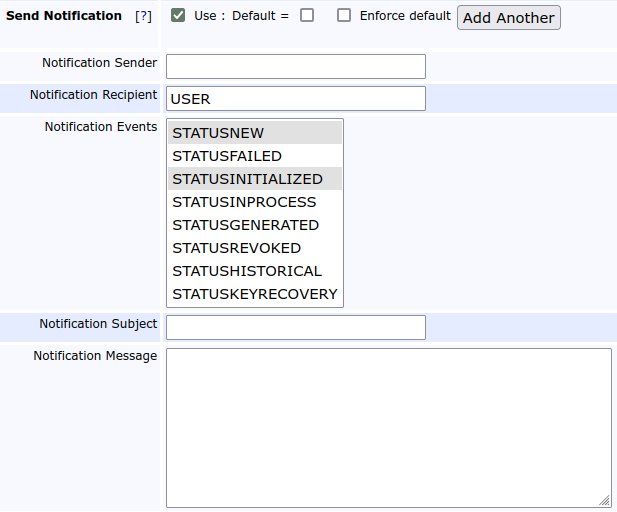Click the message text area resize handle
The image size is (617, 512).
point(605,501)
